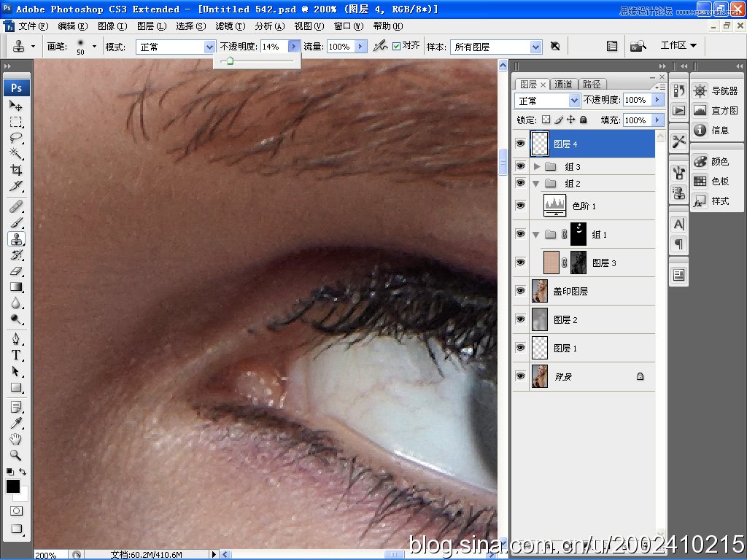Select the Lasso tool
Image resolution: width=747 pixels, height=560 pixels.
(x=16, y=138)
